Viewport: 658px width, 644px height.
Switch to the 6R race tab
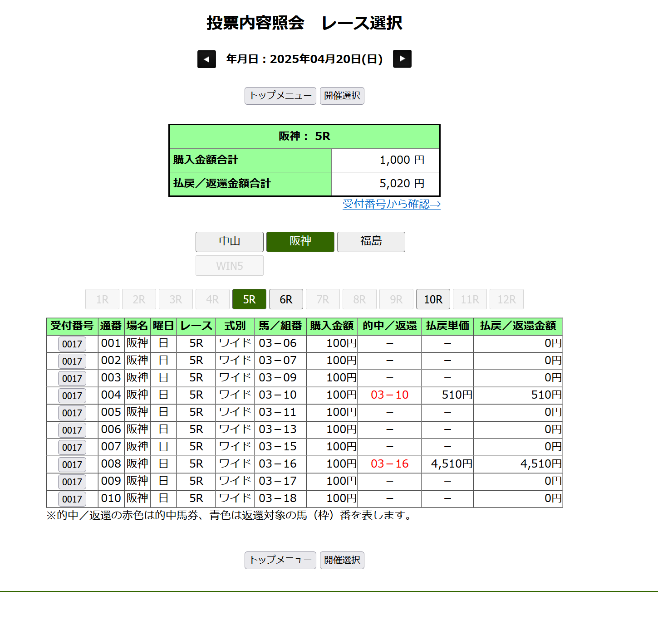point(286,299)
